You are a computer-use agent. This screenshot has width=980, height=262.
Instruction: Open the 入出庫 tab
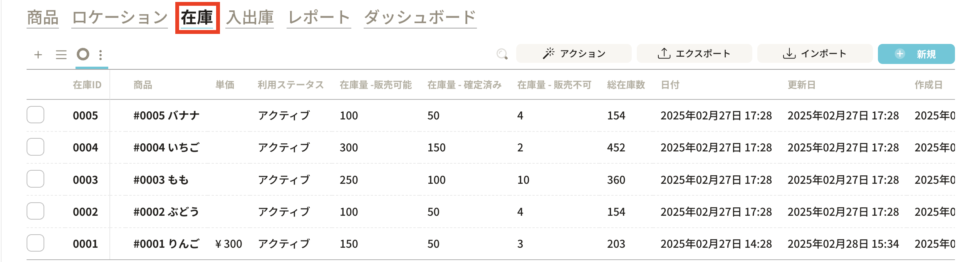click(250, 18)
